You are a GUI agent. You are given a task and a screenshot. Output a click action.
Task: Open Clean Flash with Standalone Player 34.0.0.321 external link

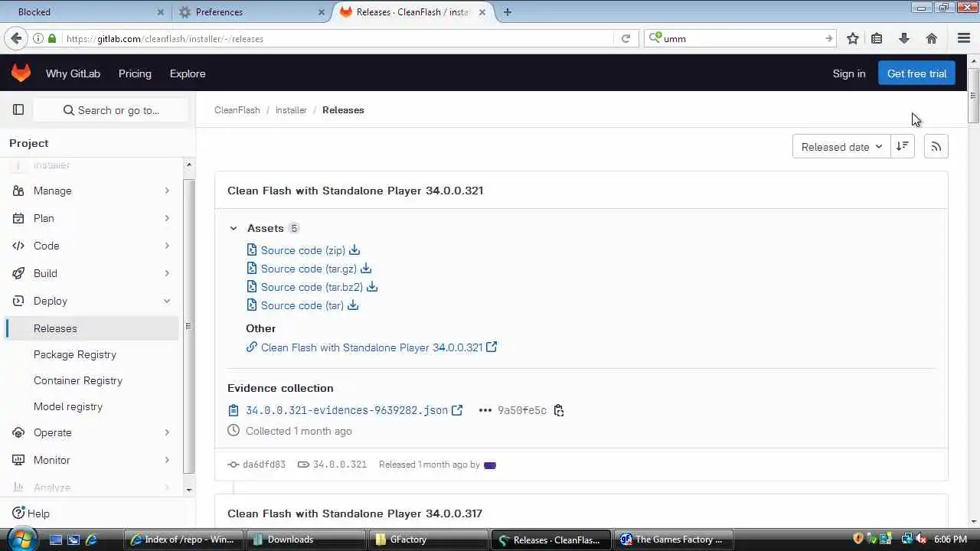point(371,347)
